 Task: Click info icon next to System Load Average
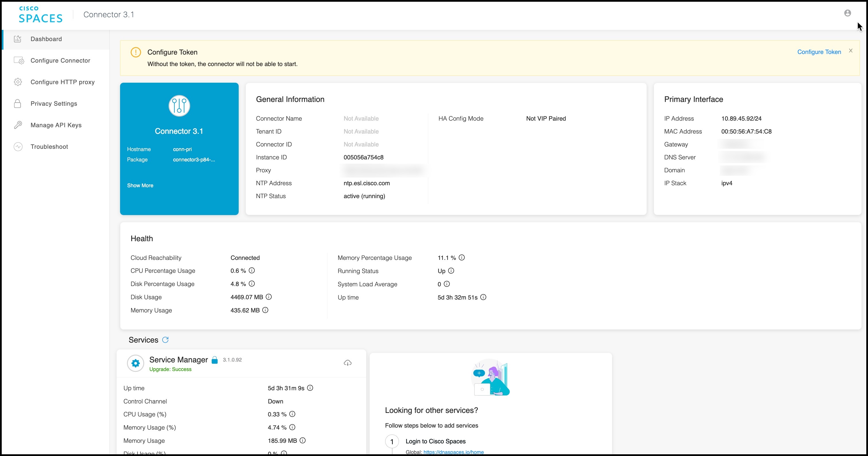click(446, 284)
